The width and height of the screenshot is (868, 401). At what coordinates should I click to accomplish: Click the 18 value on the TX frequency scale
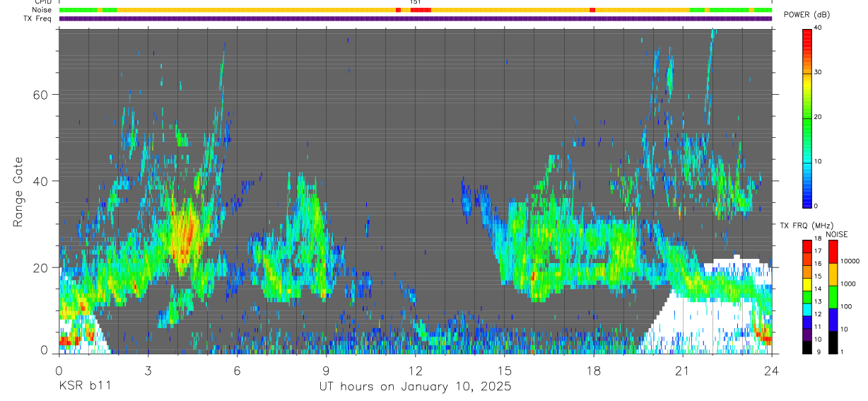coord(819,239)
